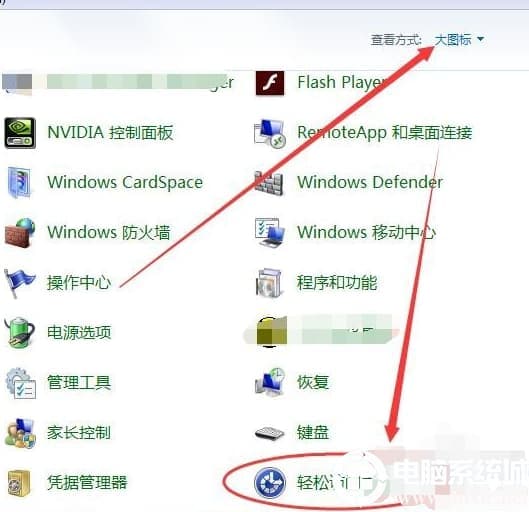The width and height of the screenshot is (529, 512).
Task: Open the 操作中心 flag icon
Action: [x=19, y=283]
